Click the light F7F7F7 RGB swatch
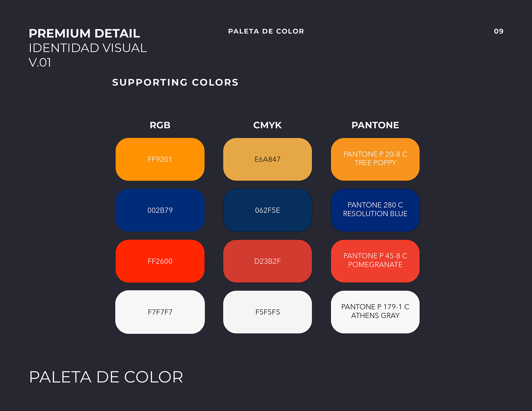This screenshot has height=411, width=532. (160, 312)
